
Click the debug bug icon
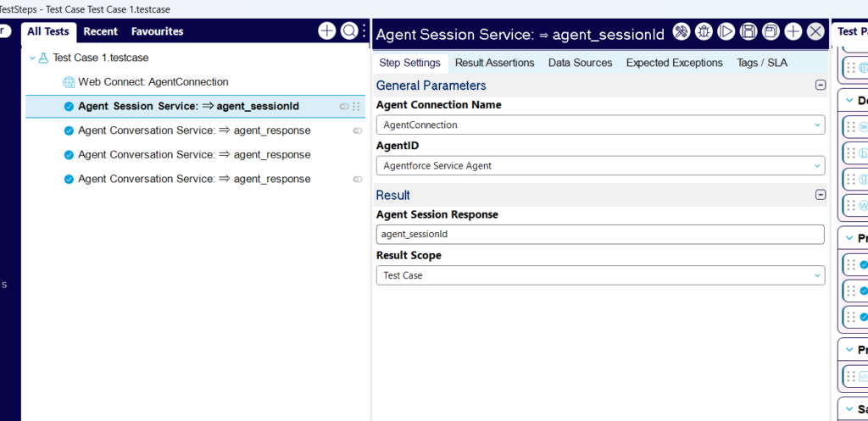tap(704, 32)
